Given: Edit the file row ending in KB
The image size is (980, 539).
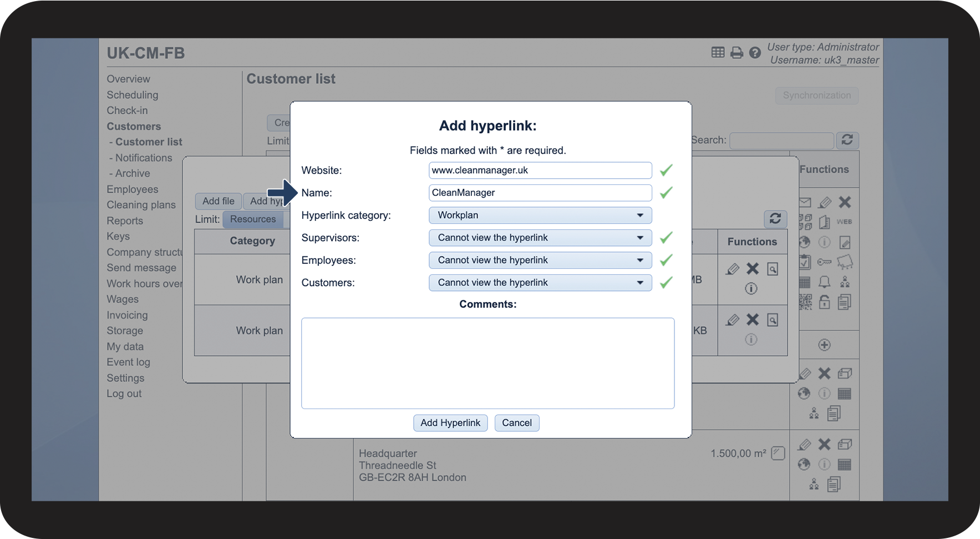Looking at the screenshot, I should coord(733,320).
